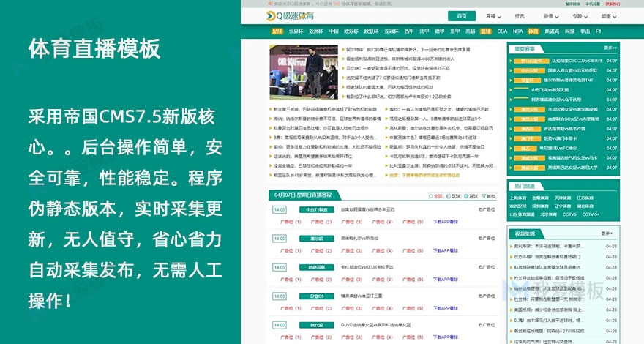Click the 哈萨克联 league tag in third match row
Viewport: 644px width, 344px height.
tap(317, 268)
